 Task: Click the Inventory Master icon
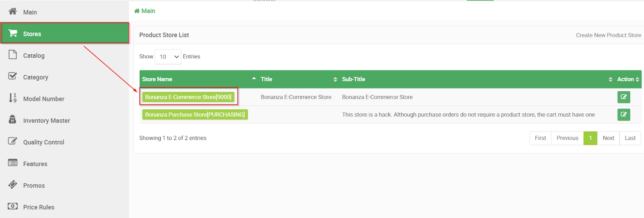click(13, 119)
